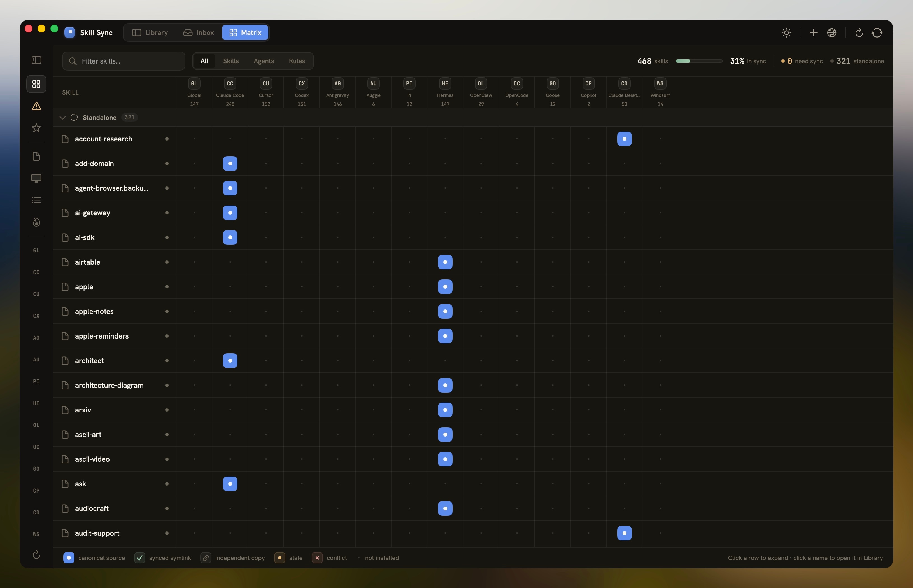This screenshot has width=913, height=588.
Task: Click the SKILL column header
Action: 70,92
